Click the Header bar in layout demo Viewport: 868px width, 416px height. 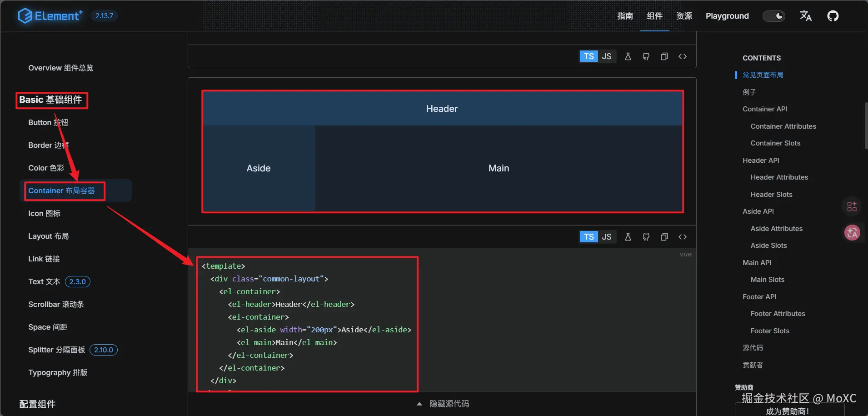[x=442, y=109]
